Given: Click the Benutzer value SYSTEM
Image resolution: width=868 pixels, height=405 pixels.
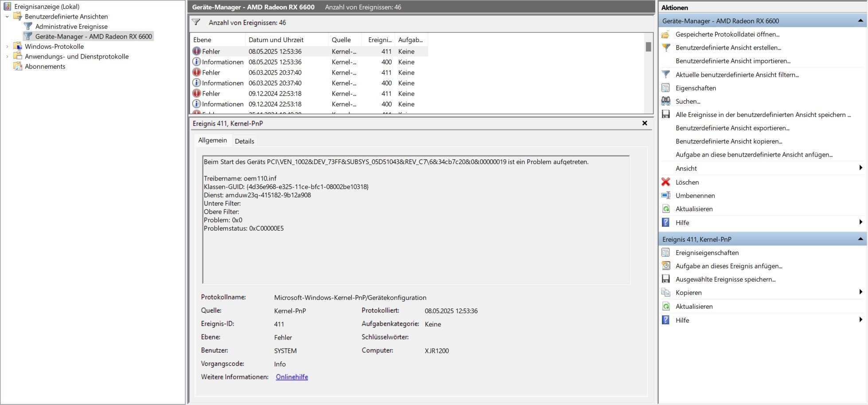Looking at the screenshot, I should (x=285, y=350).
